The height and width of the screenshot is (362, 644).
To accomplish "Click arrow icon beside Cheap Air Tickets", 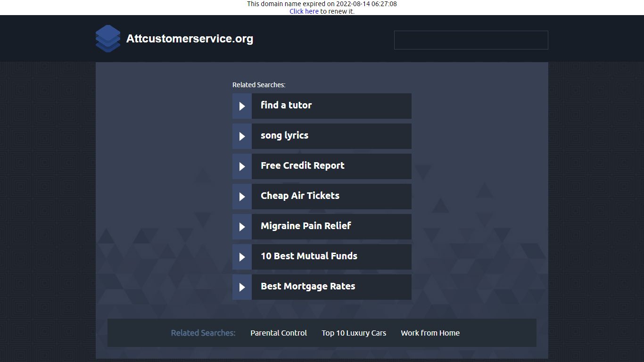I will [x=242, y=197].
